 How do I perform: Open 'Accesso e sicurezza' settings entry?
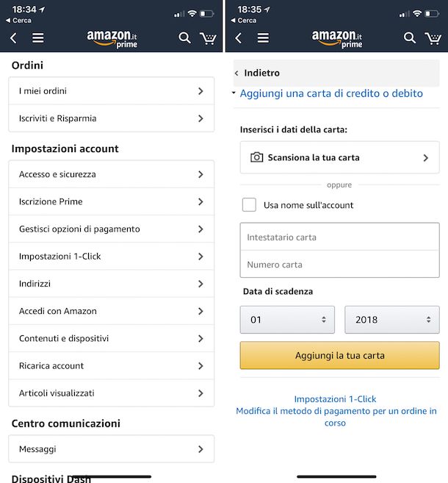click(111, 174)
